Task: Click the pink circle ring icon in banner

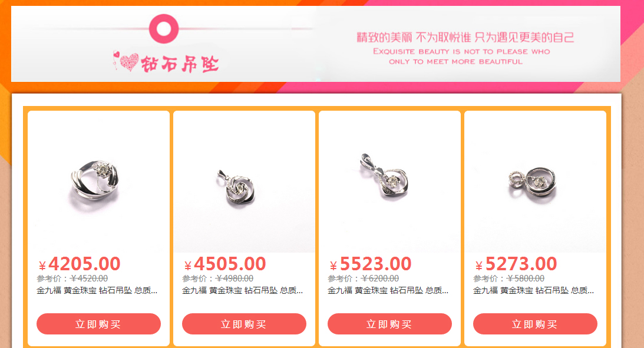Action: tap(163, 29)
